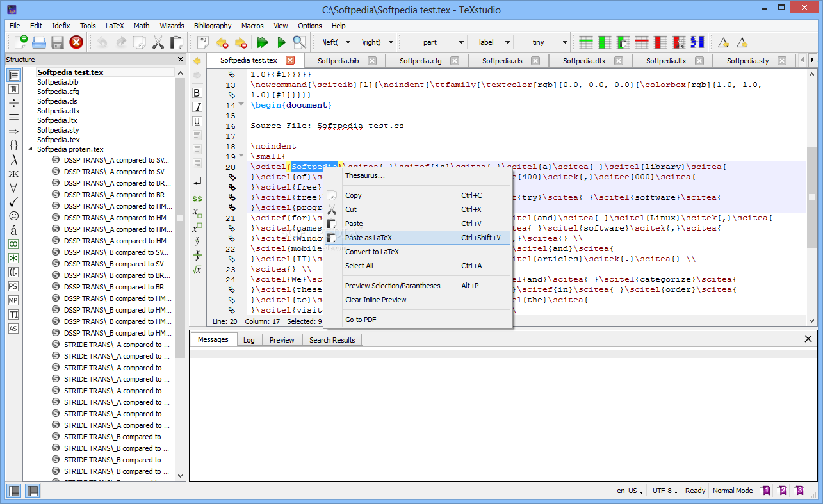Fold the code at line 19

point(241,156)
